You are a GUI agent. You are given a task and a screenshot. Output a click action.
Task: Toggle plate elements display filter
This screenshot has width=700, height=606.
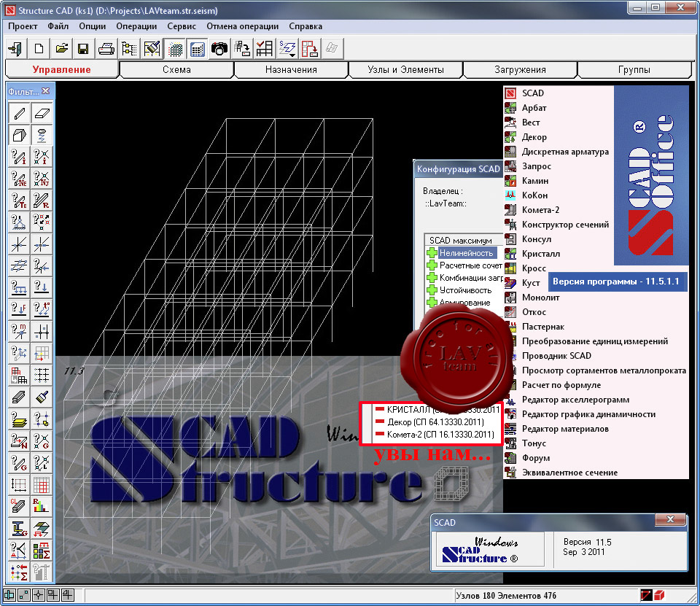coord(42,113)
